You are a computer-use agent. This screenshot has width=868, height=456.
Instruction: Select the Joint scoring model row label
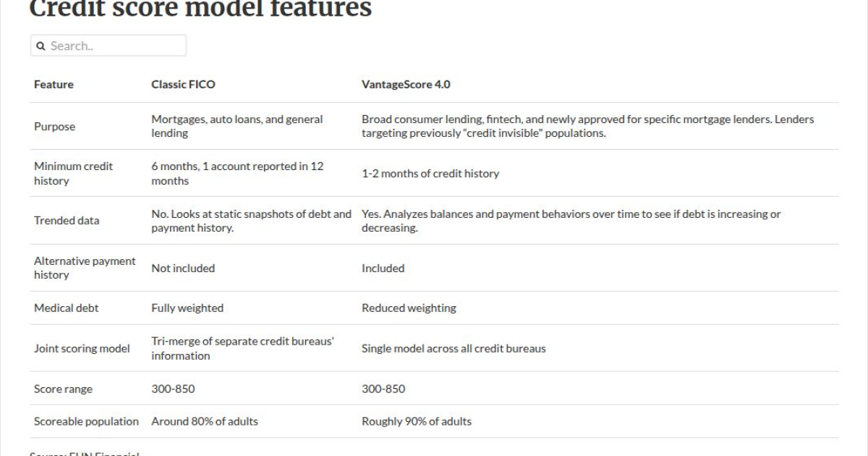point(82,349)
